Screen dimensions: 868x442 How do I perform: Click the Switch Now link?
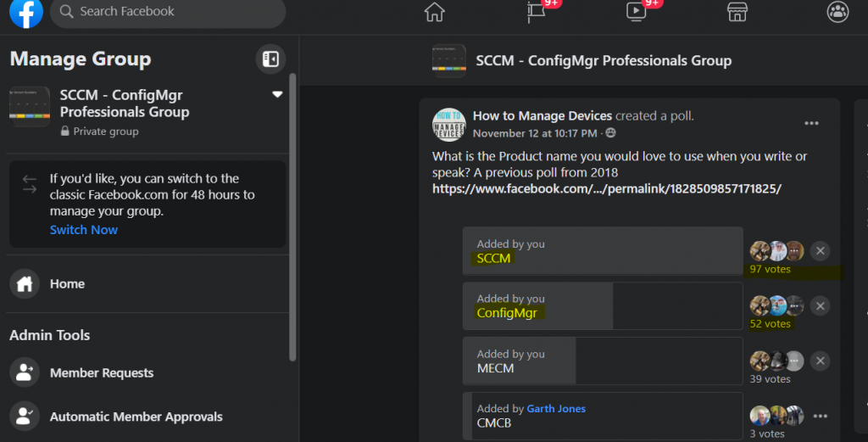pyautogui.click(x=84, y=230)
